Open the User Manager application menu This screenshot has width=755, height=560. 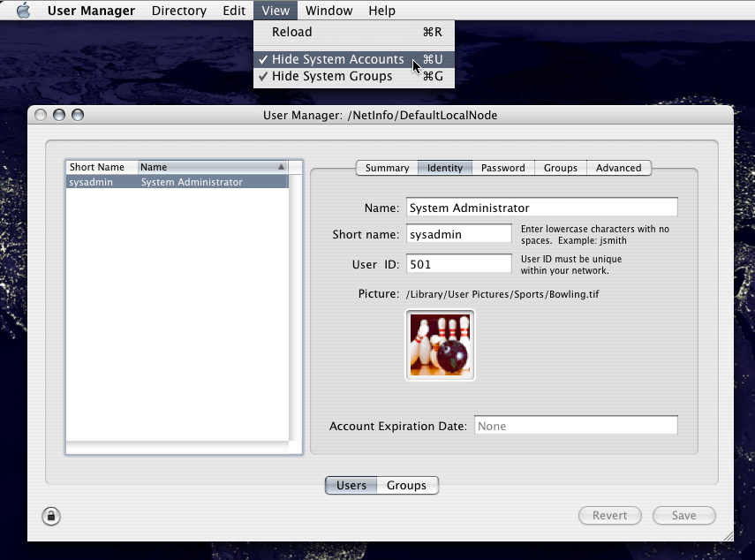(91, 10)
